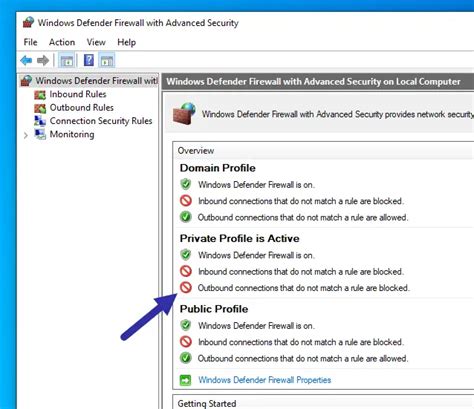Click Private Profile 'Windows Defender Firewall is on' text
The height and width of the screenshot is (409, 474).
tap(256, 255)
